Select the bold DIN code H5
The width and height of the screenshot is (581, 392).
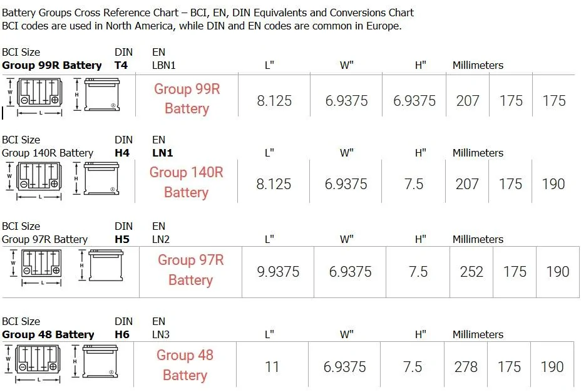click(122, 239)
